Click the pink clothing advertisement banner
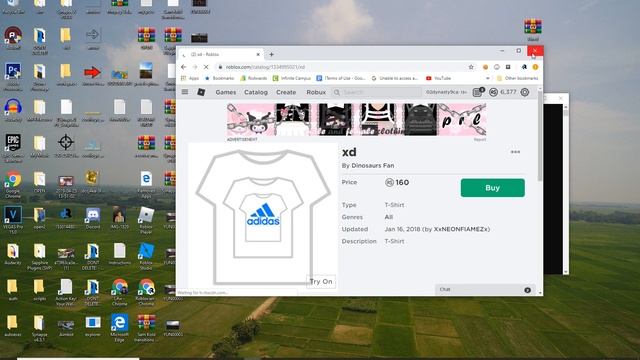Screen dimensions: 640x360 (x=356, y=119)
